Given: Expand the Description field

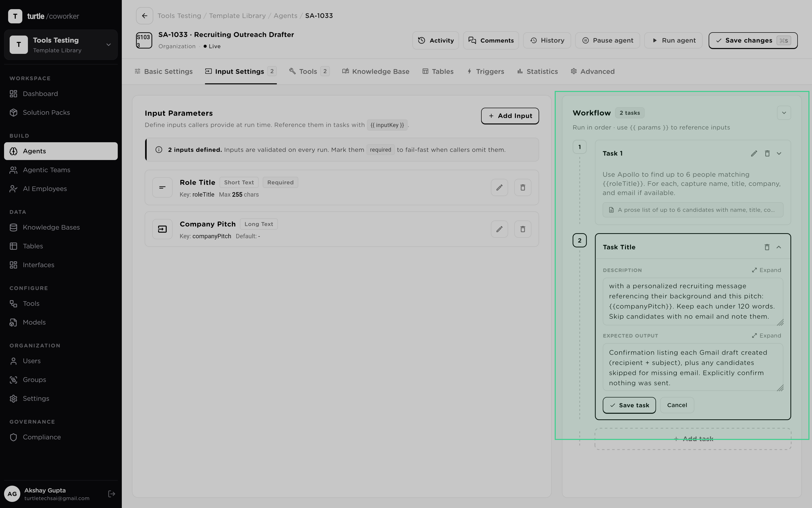Looking at the screenshot, I should click(x=766, y=270).
